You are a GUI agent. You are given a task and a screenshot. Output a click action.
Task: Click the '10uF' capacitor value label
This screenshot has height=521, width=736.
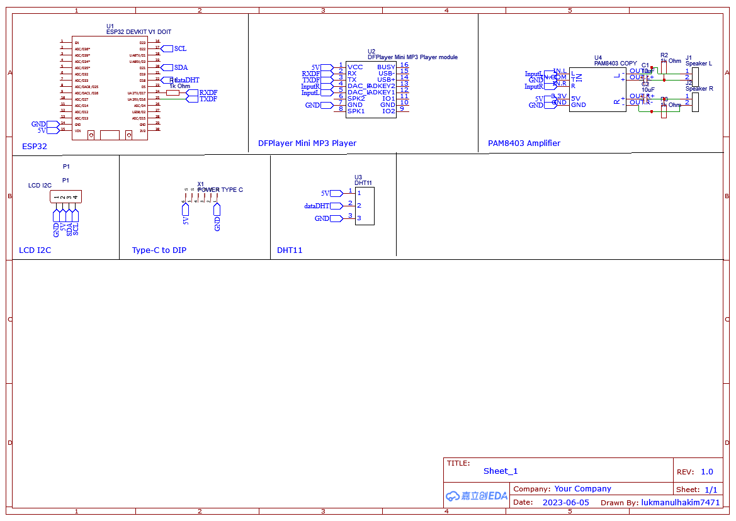tap(648, 90)
